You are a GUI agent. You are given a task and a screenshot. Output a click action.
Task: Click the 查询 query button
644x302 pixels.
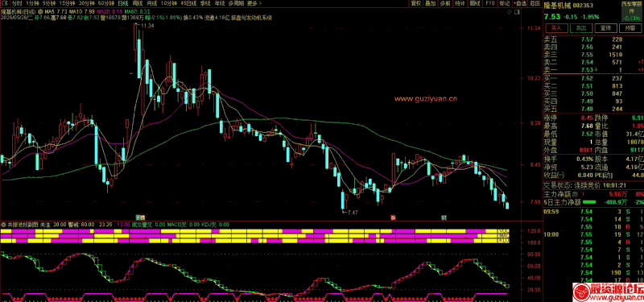(605, 28)
